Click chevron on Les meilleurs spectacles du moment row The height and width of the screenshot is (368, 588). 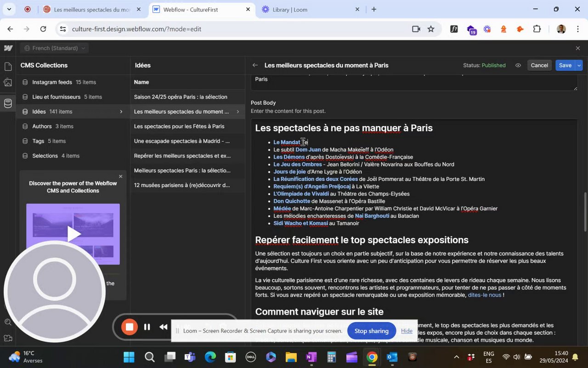click(237, 111)
